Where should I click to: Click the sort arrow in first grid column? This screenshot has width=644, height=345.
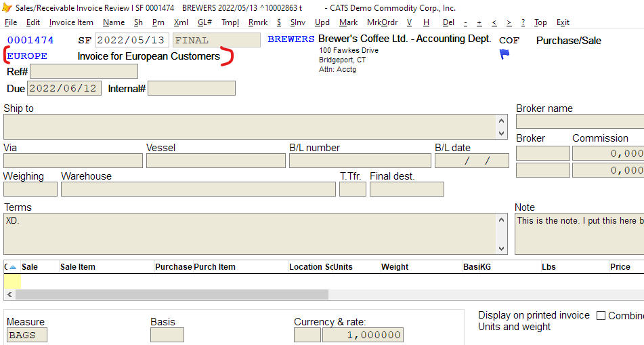pyautogui.click(x=13, y=267)
